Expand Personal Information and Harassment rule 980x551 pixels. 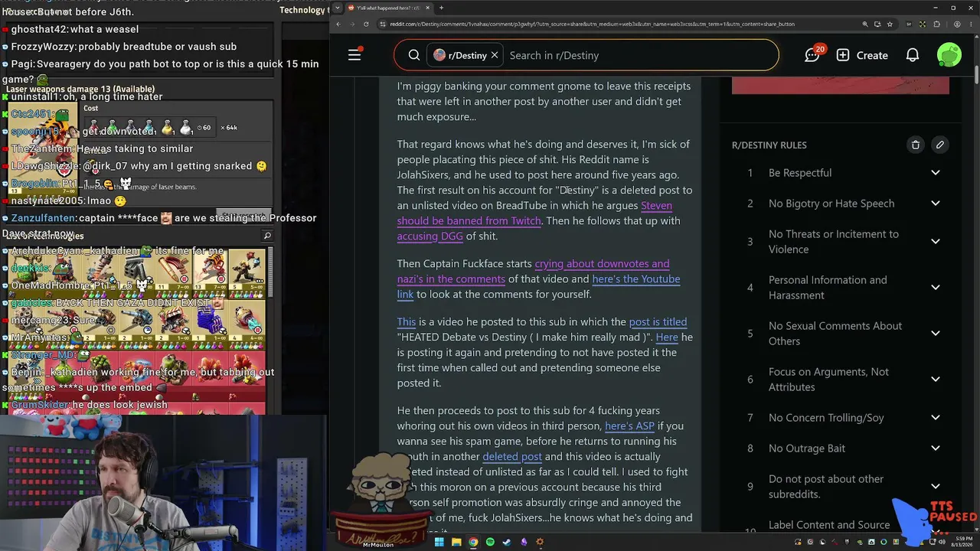click(935, 288)
